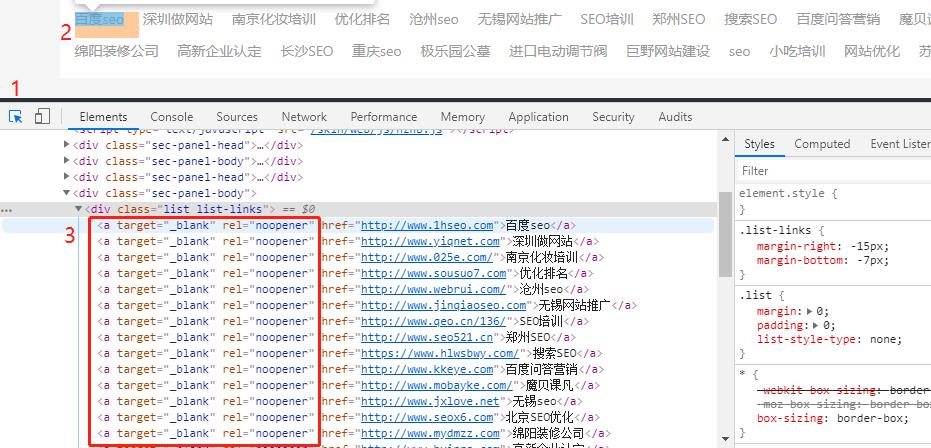Click the http://www.webrui.com/ href link
The width and height of the screenshot is (931, 448).
(433, 290)
